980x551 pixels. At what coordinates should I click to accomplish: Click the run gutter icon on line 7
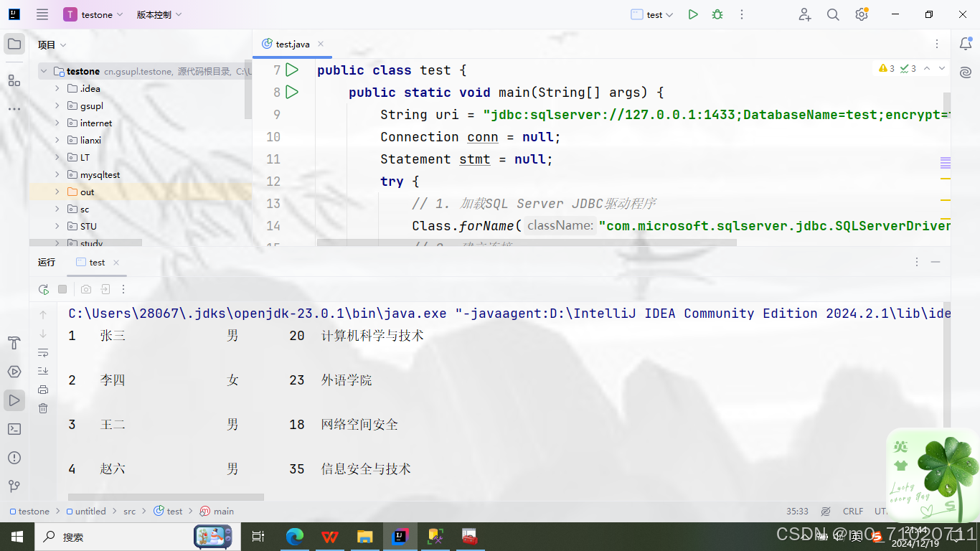(292, 70)
